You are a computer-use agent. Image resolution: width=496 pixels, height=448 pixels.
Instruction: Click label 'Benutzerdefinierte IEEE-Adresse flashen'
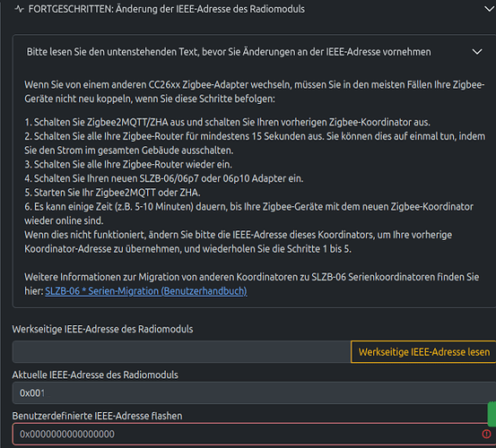pos(97,416)
